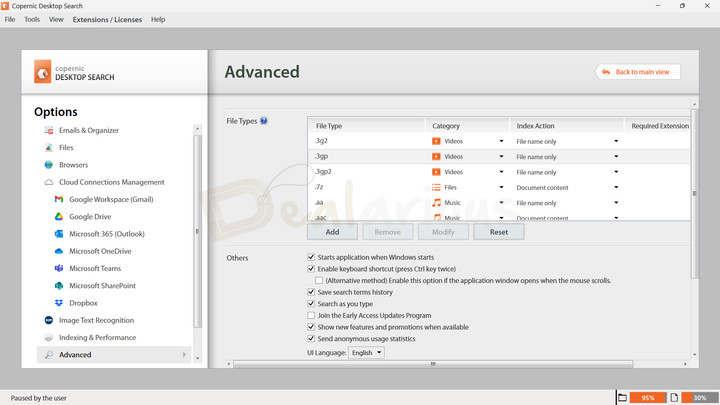Open Category dropdown for .7z

[501, 187]
